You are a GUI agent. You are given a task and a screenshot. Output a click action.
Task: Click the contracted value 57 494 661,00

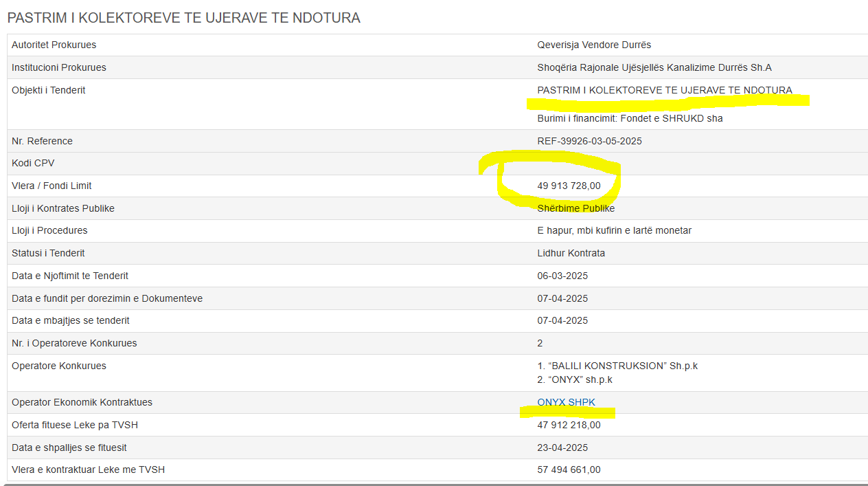click(x=569, y=470)
